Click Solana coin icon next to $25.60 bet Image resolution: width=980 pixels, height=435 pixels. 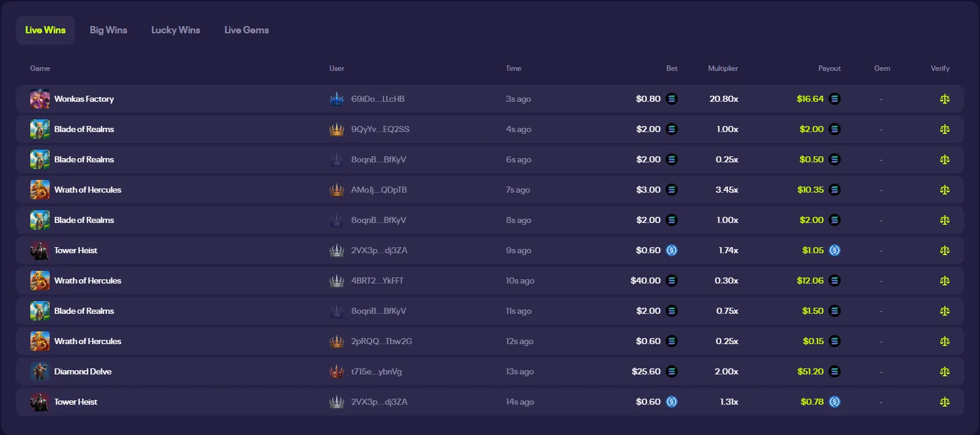(672, 371)
